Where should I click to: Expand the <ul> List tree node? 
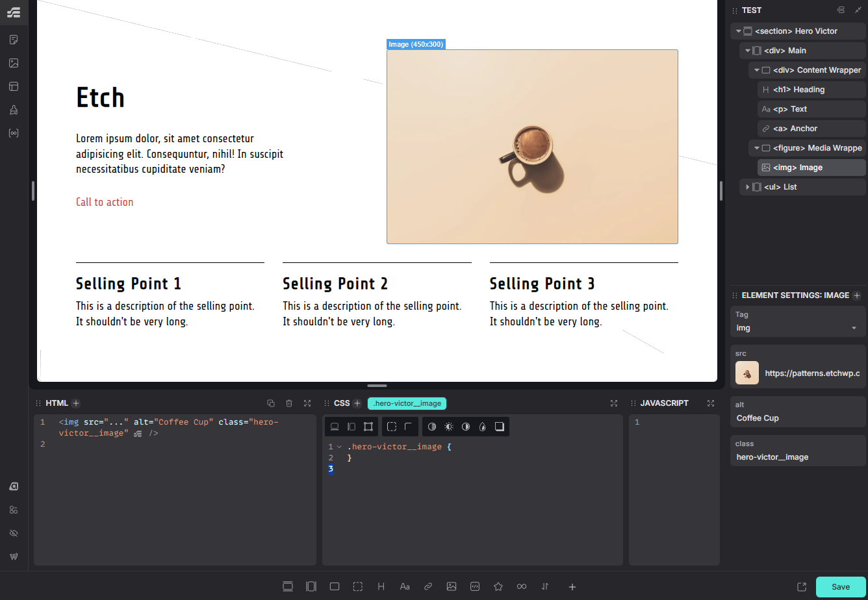(x=747, y=187)
